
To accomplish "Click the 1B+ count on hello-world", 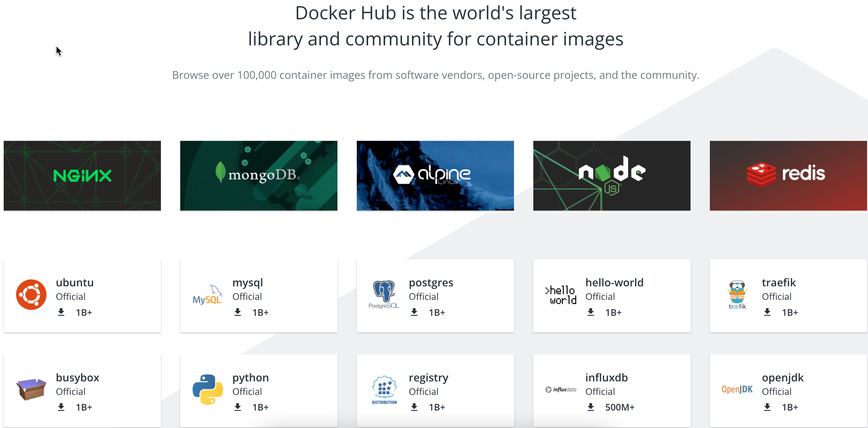I will point(613,312).
